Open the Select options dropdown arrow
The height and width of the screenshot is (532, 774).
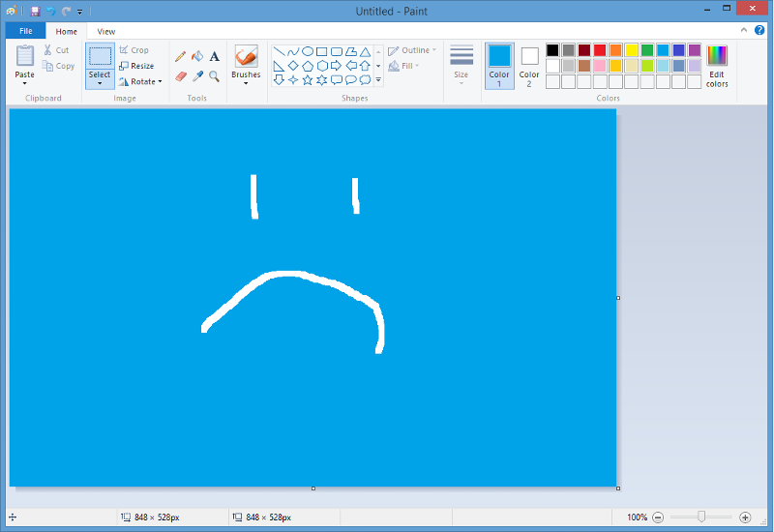click(x=100, y=83)
